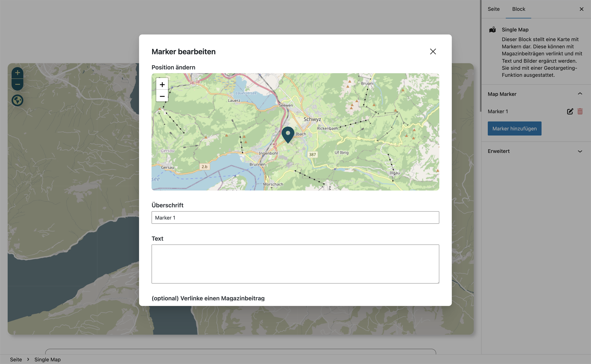Edit Marker 1 with the pencil icon
Screen dimensions: 591x364
(x=570, y=111)
